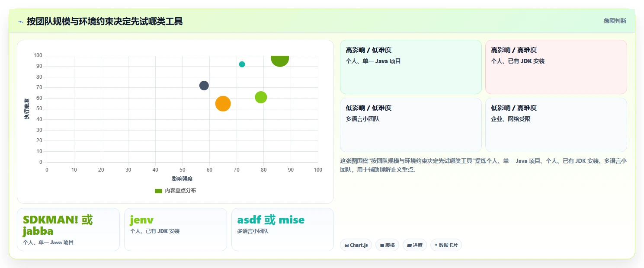Image resolution: width=644 pixels, height=268 pixels.
Task: Click the y-axis tick label 100
Action: pyautogui.click(x=38, y=55)
